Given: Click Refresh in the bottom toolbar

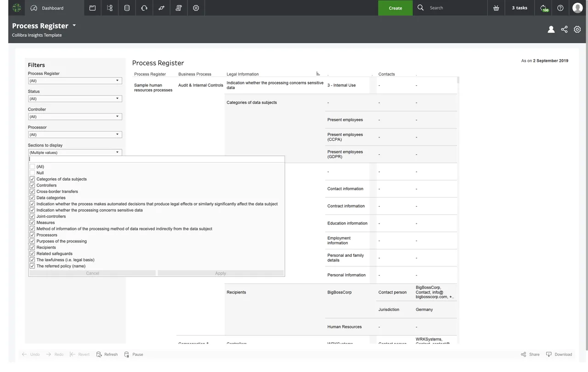Looking at the screenshot, I should click(x=107, y=355).
